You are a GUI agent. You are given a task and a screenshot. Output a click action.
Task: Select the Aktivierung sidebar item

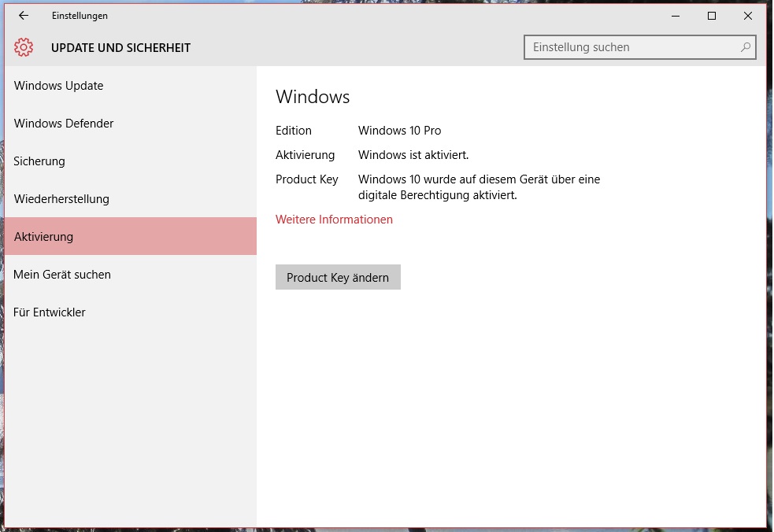pyautogui.click(x=131, y=236)
